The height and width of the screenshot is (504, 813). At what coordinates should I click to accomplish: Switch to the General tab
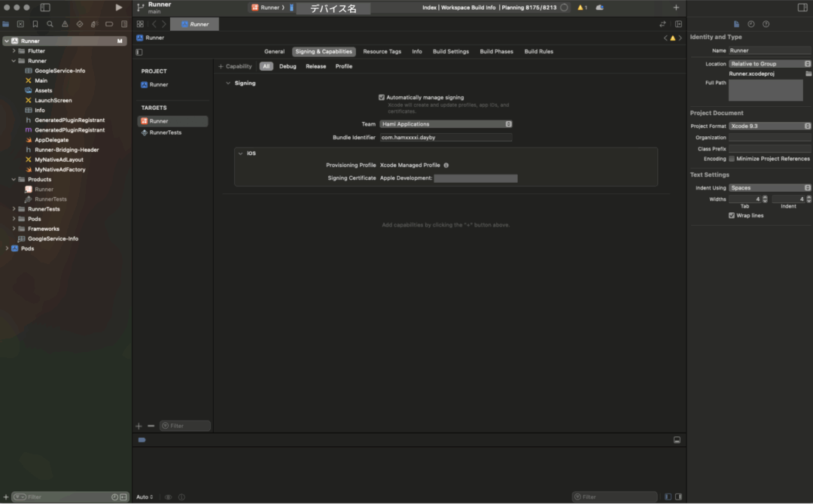(x=274, y=51)
